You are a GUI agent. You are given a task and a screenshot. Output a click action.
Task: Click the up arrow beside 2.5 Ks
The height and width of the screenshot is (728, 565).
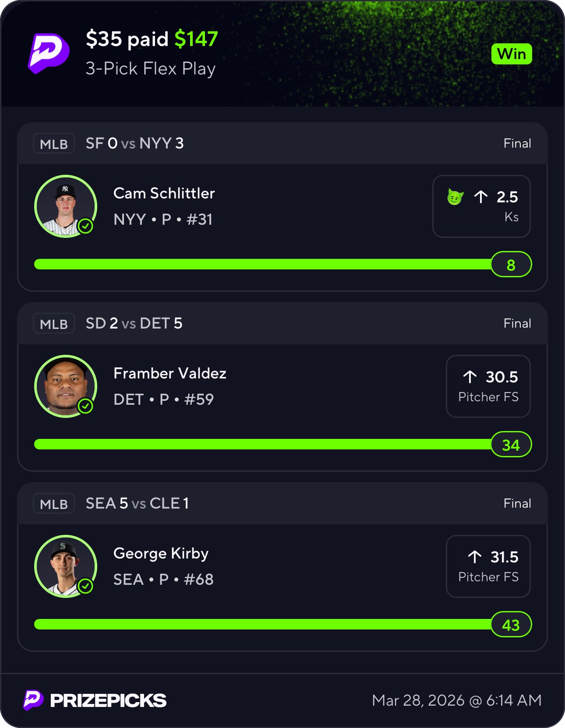click(480, 197)
